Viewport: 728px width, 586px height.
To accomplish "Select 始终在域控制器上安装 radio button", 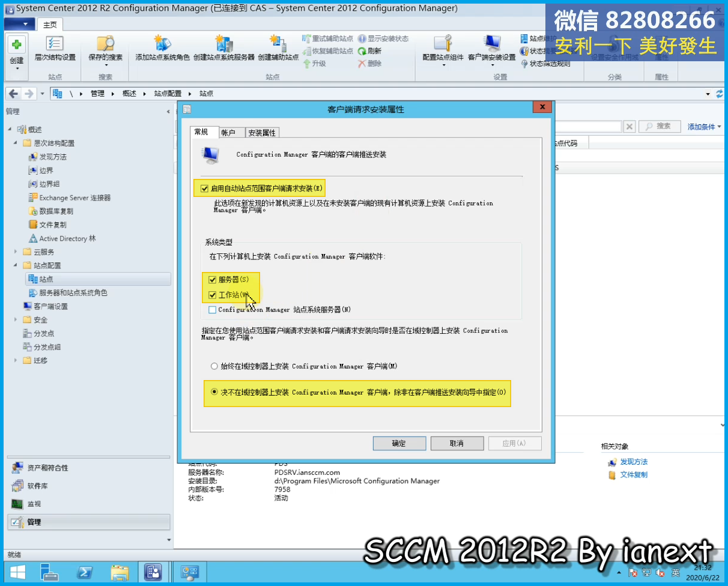I will (214, 366).
